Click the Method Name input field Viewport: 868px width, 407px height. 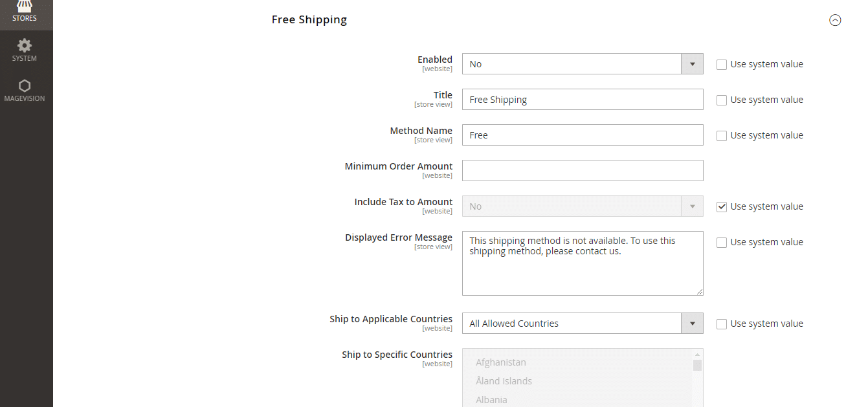pos(583,135)
